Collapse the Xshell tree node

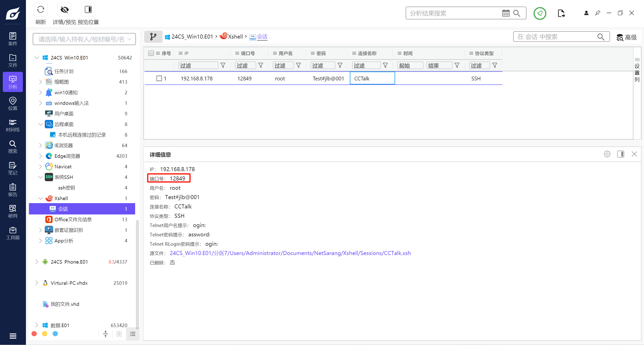pos(40,198)
